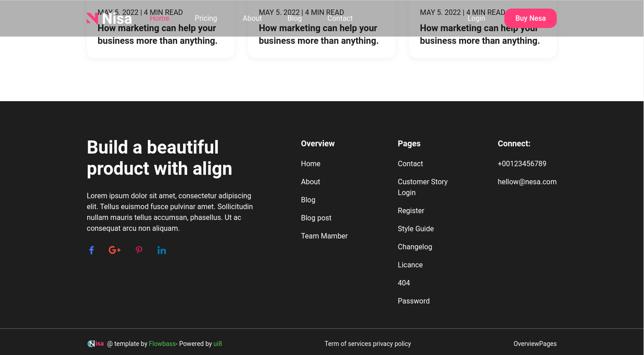The image size is (644, 355).
Task: Open Blog post link under Overview
Action: click(316, 218)
